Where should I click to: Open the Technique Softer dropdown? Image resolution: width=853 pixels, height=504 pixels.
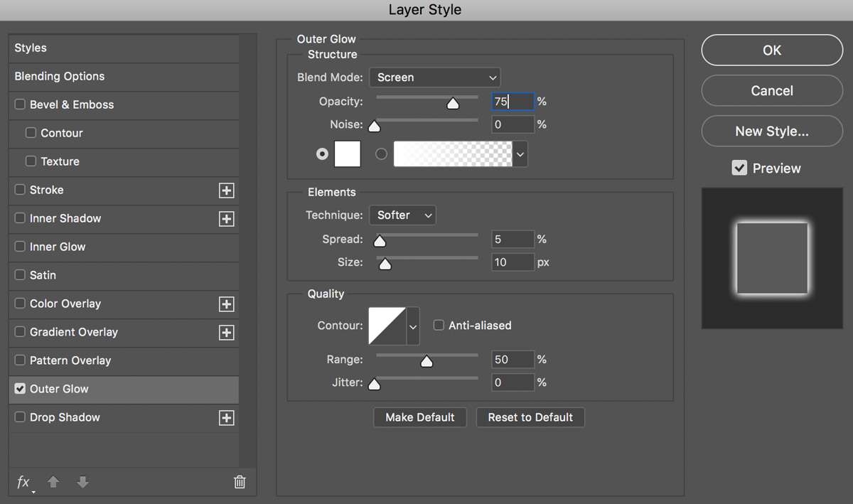tap(402, 215)
